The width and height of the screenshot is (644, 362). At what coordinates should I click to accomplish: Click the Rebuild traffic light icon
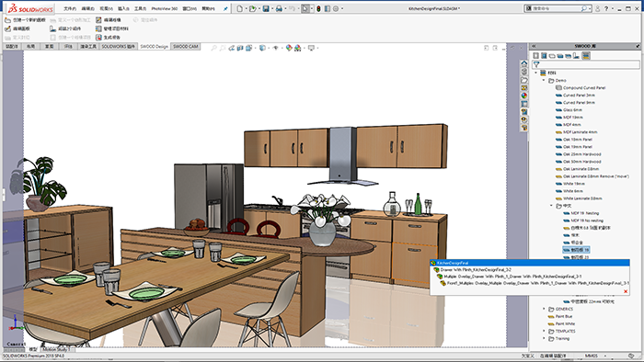(x=318, y=8)
